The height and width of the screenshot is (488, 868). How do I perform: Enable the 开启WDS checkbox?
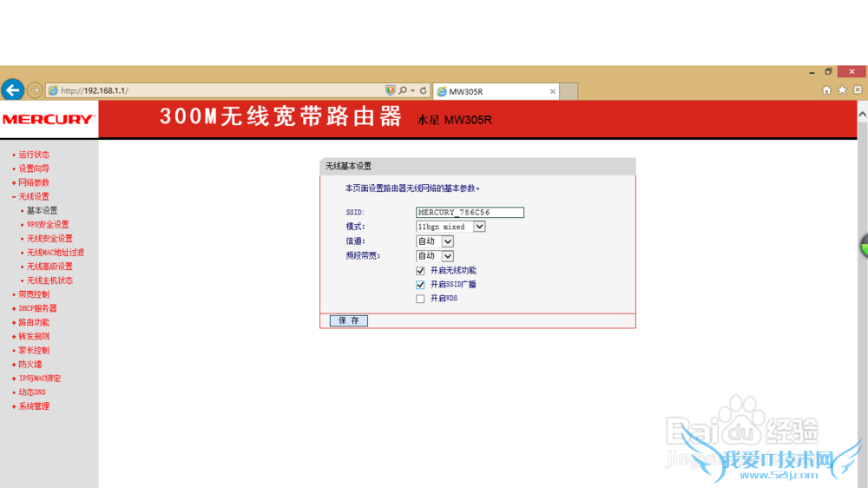pyautogui.click(x=420, y=299)
